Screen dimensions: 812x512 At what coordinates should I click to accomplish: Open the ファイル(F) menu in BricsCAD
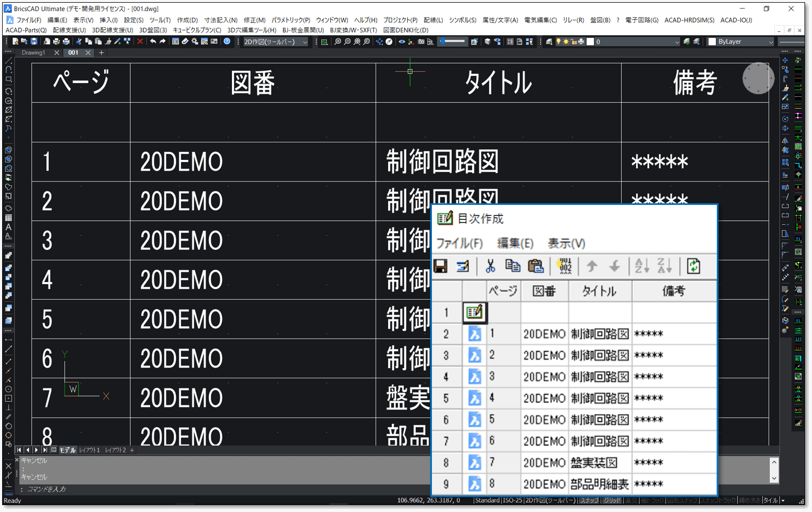tap(29, 20)
